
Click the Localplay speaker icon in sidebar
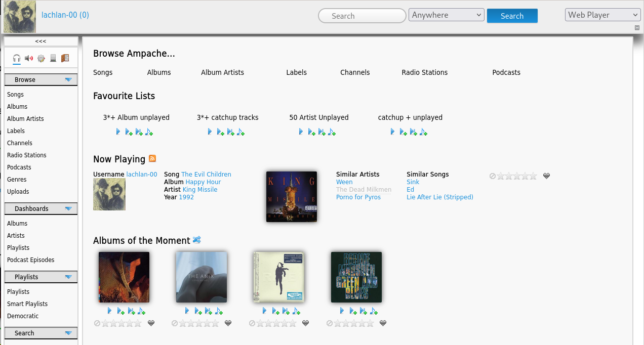[x=29, y=58]
